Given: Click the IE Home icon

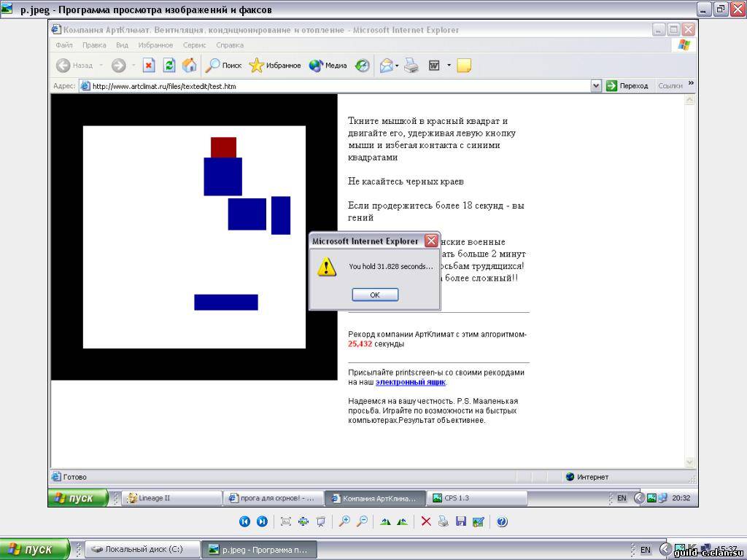Looking at the screenshot, I should tap(189, 65).
